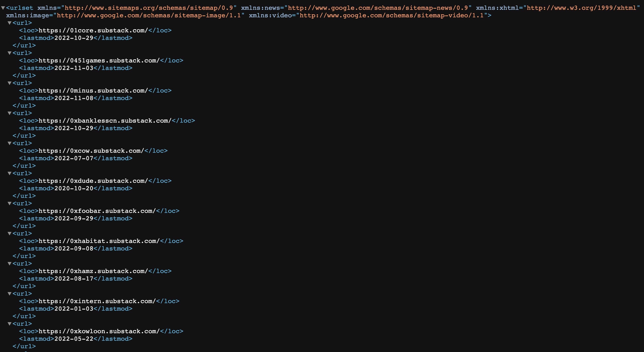Click the https://01core.substack.com/ loc text

tap(93, 31)
